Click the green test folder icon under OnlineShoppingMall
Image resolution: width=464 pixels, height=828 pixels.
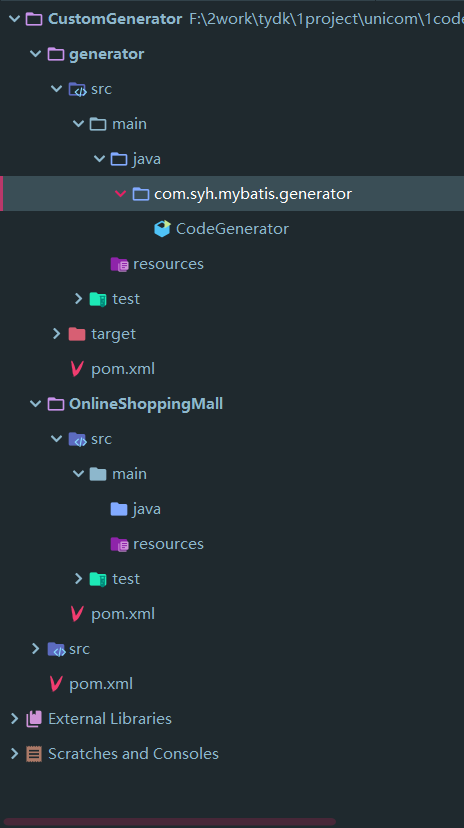(x=98, y=579)
